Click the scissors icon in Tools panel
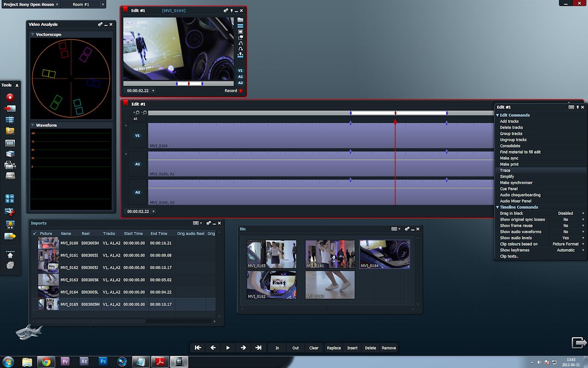 click(x=10, y=212)
